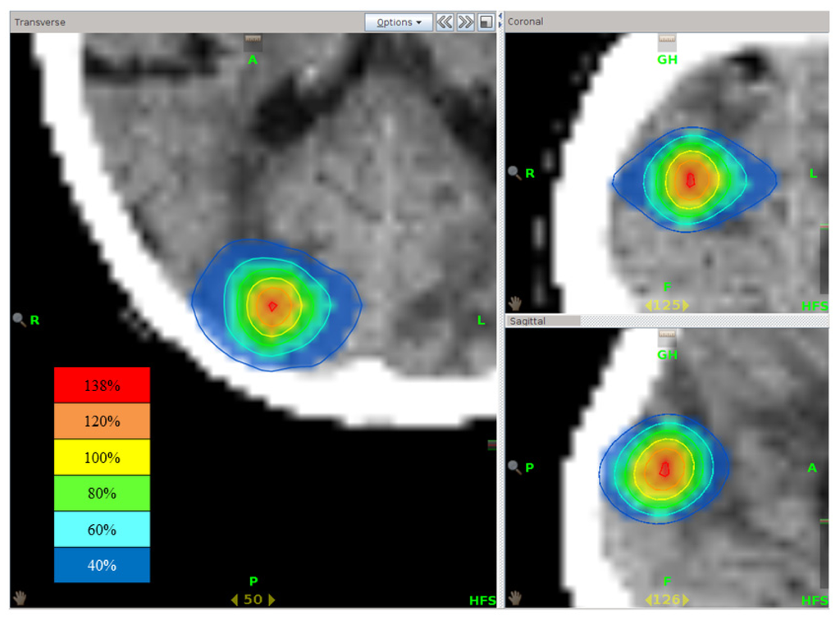Click the HFS orientation label in Coronal view

pos(815,307)
